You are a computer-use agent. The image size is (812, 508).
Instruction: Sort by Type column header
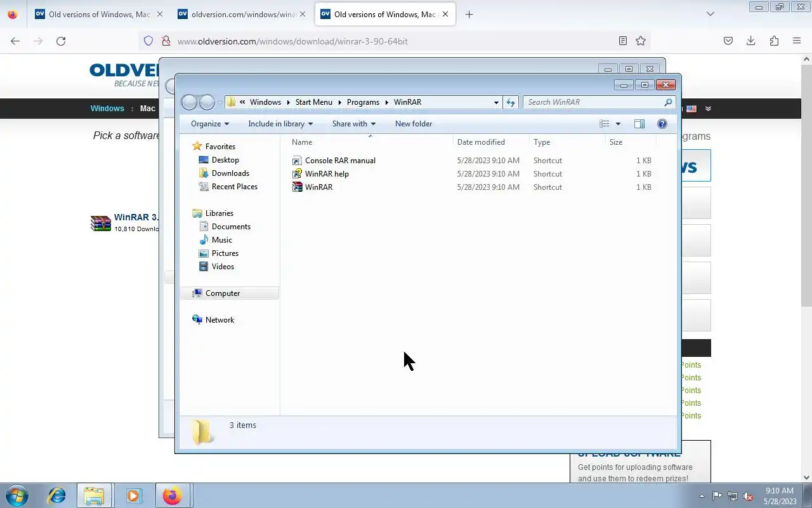point(568,142)
